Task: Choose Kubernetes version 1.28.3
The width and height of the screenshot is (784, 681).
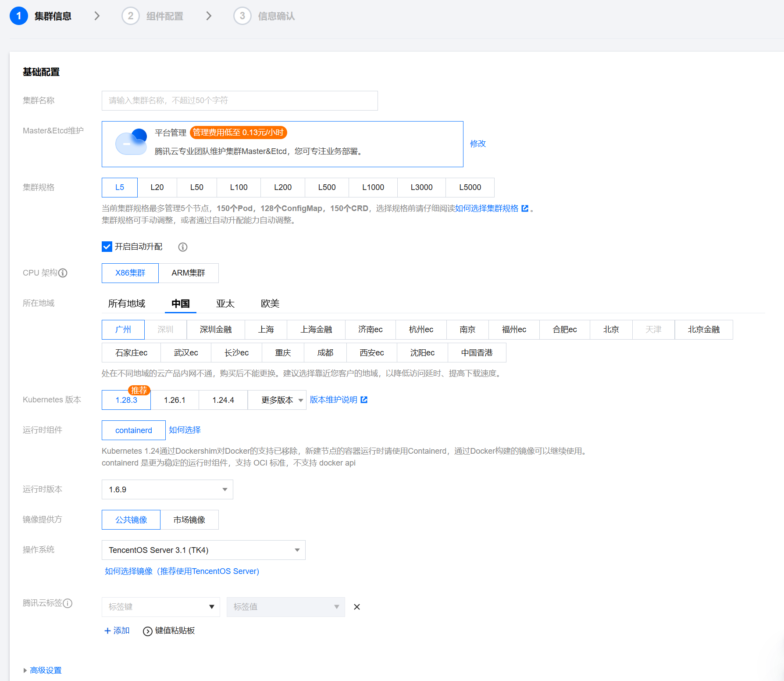Action: pos(126,400)
